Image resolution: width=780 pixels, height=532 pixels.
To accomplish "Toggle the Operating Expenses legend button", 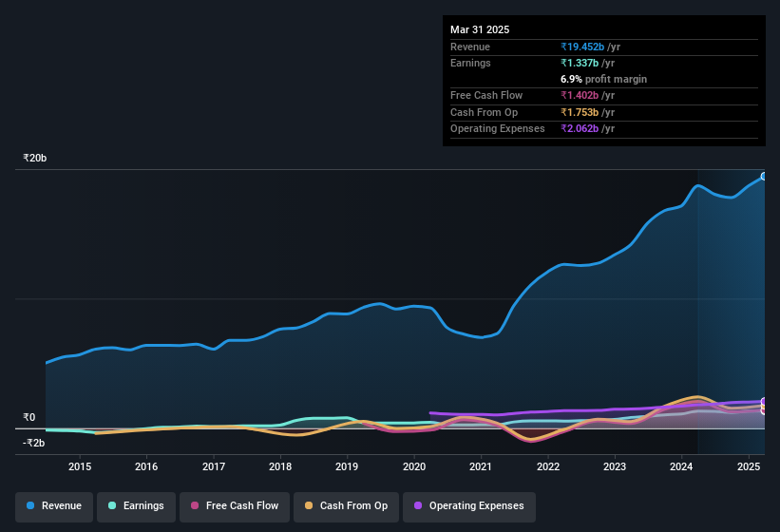I will [469, 507].
